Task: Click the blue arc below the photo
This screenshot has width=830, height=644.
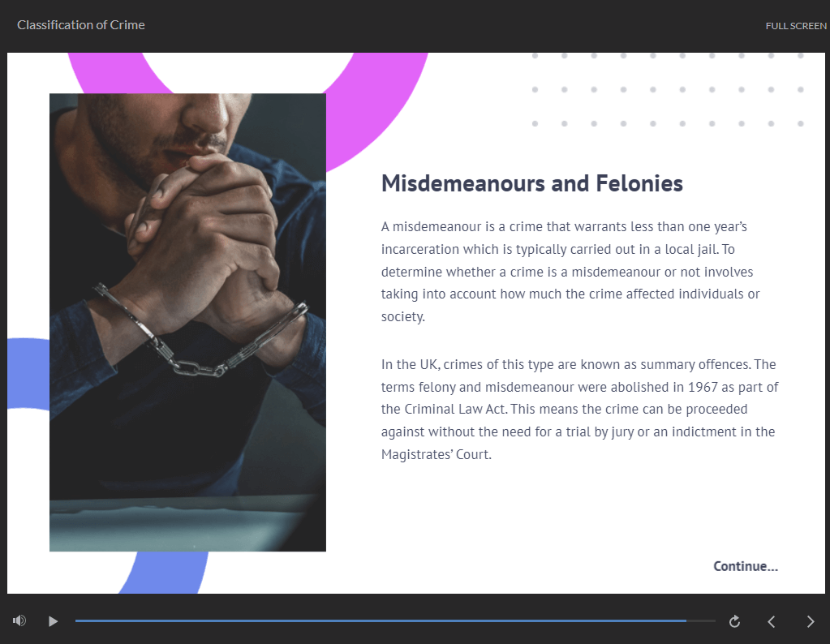Action: point(163,573)
